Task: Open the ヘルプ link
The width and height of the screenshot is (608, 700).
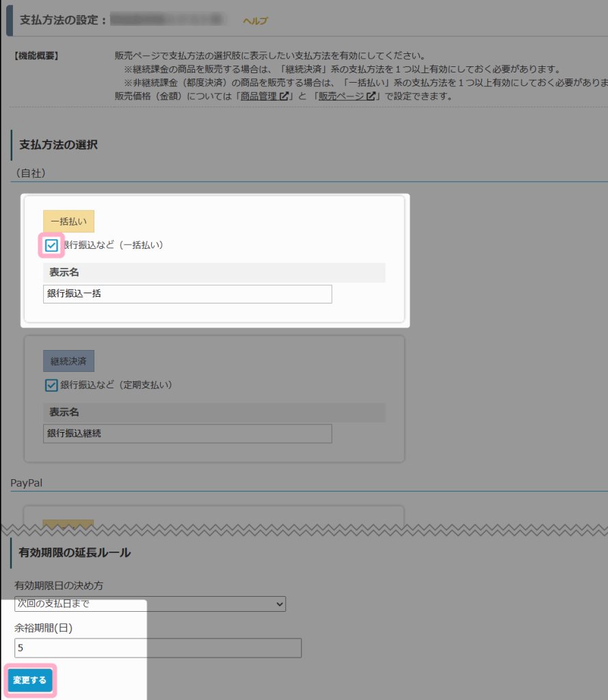Action: [255, 21]
